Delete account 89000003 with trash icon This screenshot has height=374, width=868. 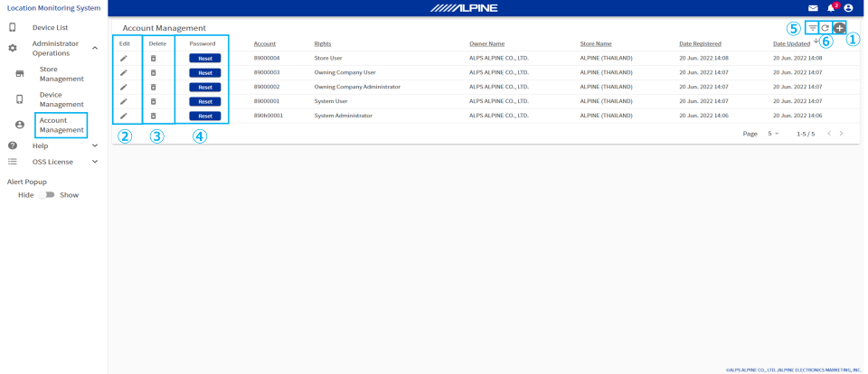coord(154,72)
